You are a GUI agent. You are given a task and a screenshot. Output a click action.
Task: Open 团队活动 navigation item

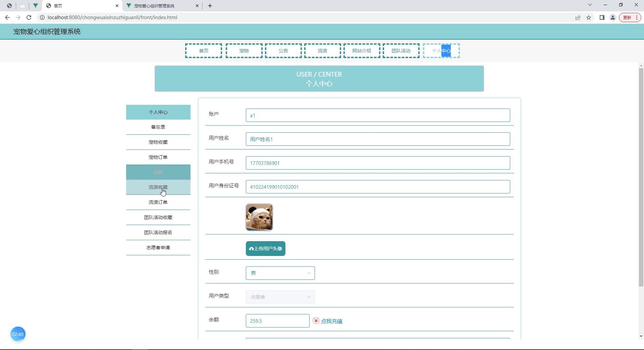pyautogui.click(x=401, y=51)
